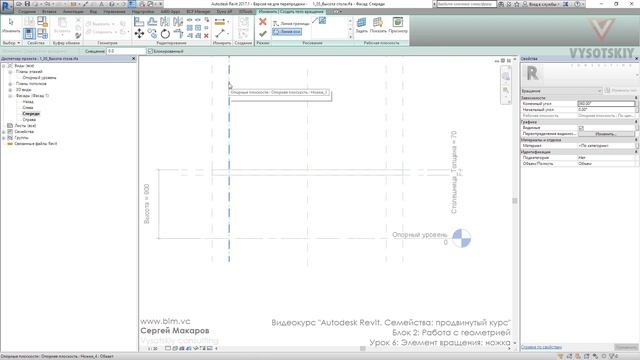The height and width of the screenshot is (360, 640).
Task: Collapse the Виды (все) root node
Action: click(4, 66)
